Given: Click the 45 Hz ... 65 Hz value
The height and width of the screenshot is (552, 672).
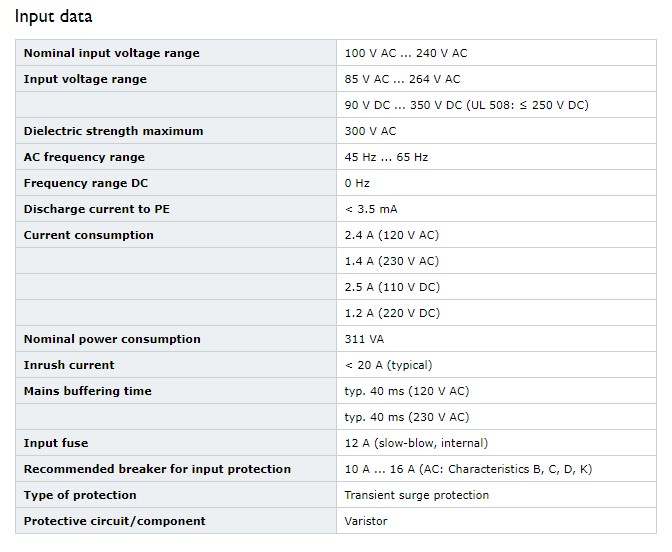Looking at the screenshot, I should pyautogui.click(x=386, y=157).
